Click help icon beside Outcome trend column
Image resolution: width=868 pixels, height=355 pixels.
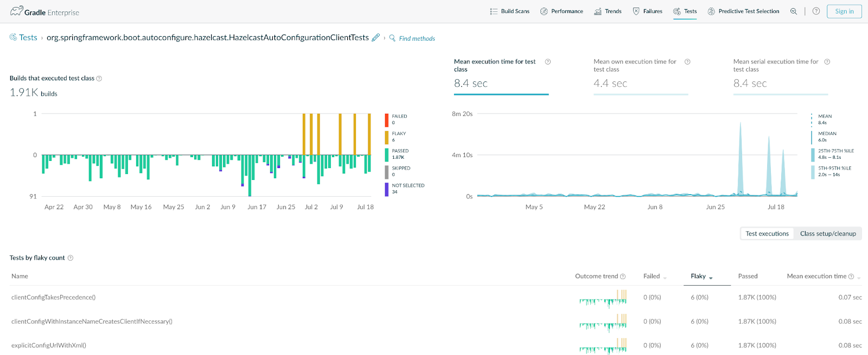tap(623, 276)
